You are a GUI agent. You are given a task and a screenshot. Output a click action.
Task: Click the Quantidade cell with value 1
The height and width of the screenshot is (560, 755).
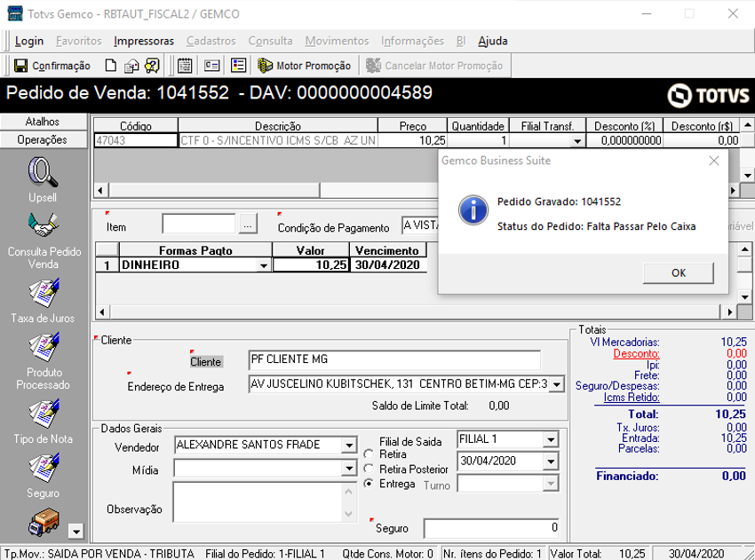click(478, 140)
